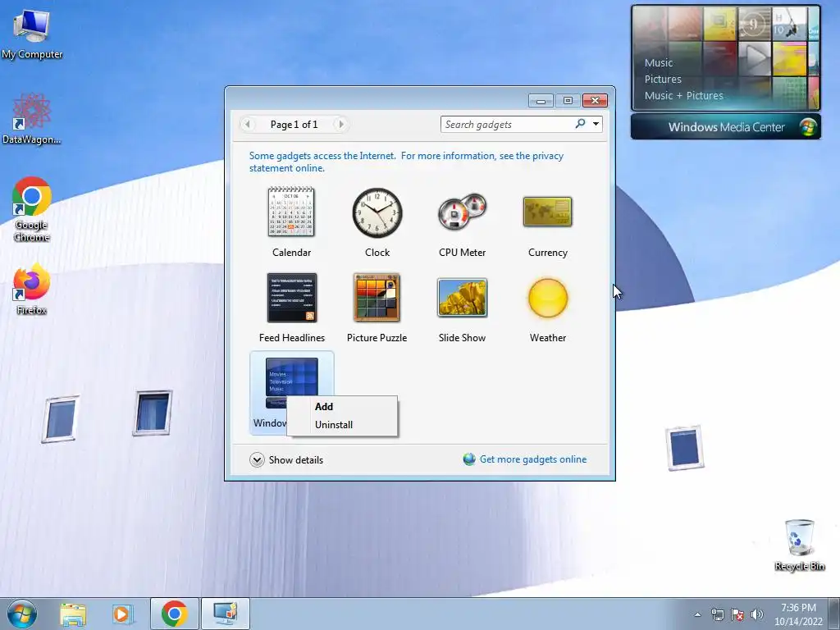
Task: Switch to Chrome in the taskbar
Action: click(x=174, y=614)
